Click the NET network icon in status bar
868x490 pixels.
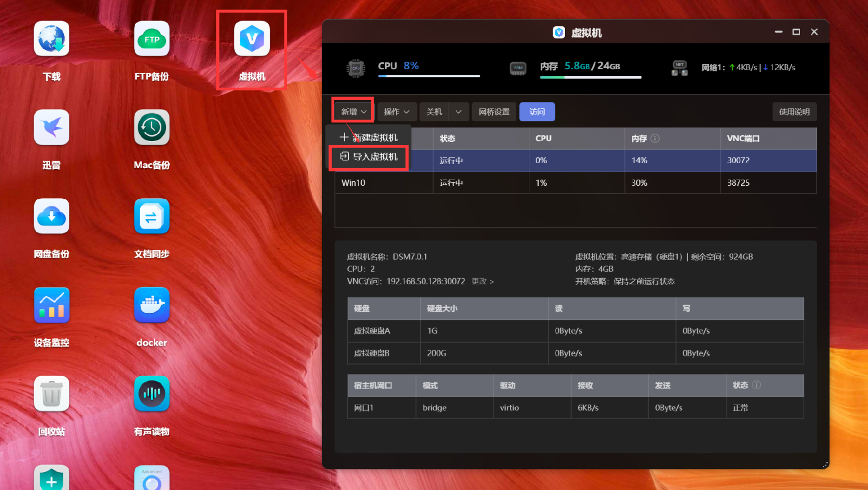click(x=680, y=68)
